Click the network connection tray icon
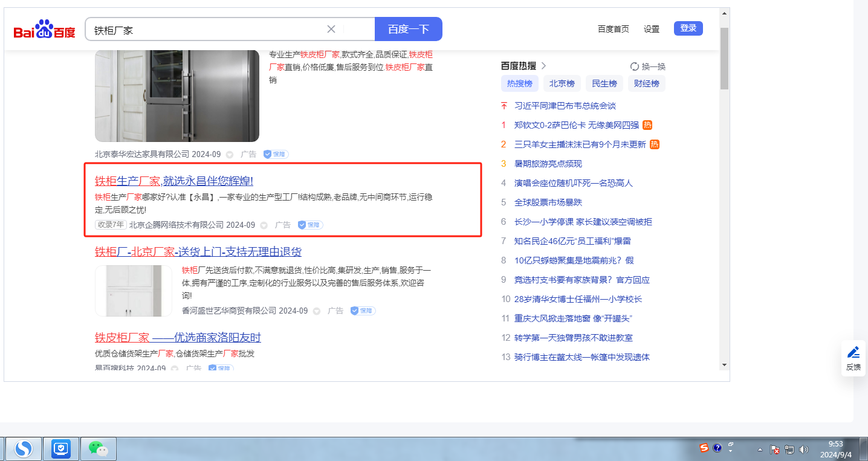 [789, 450]
